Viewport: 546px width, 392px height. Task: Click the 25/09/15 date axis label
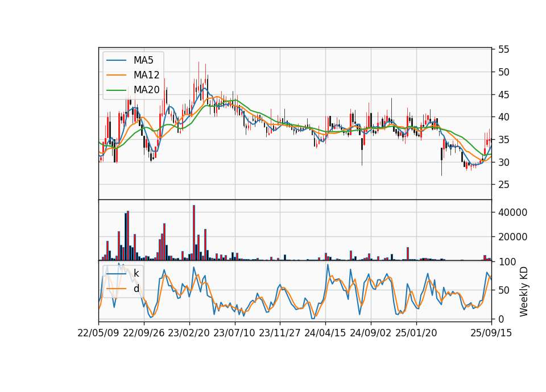point(491,333)
